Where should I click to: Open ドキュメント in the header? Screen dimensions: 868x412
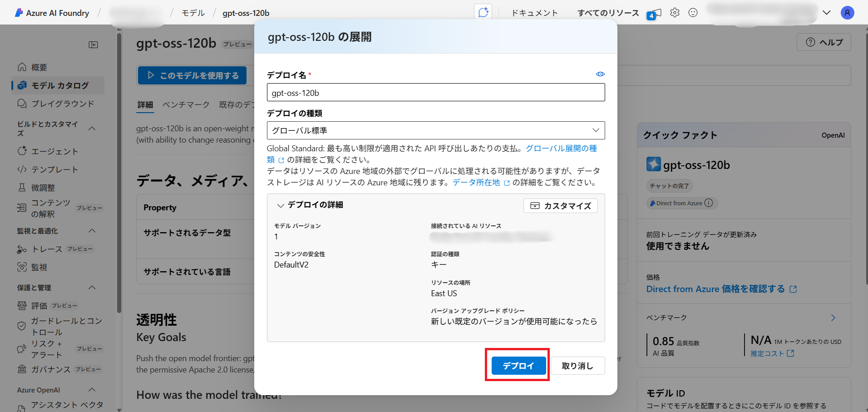534,13
